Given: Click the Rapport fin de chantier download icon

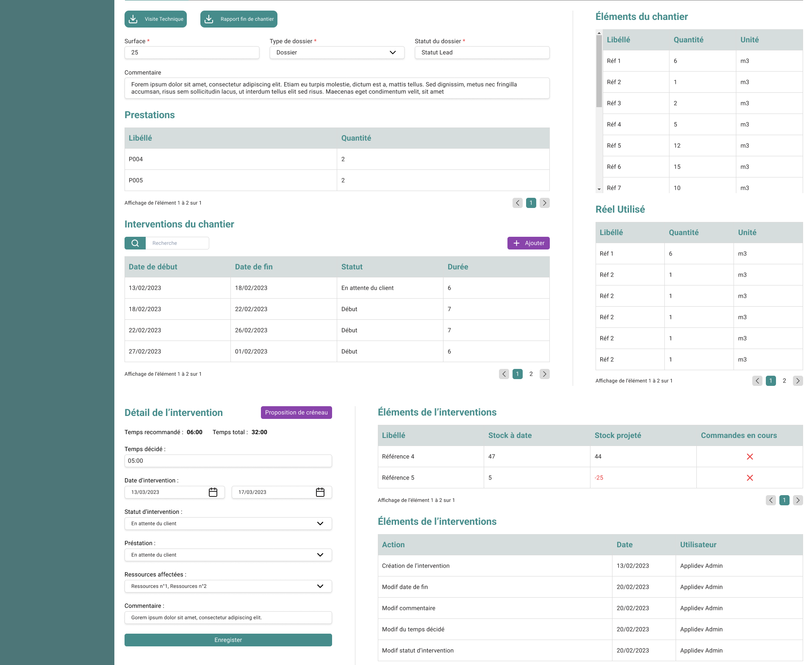Looking at the screenshot, I should [x=209, y=19].
